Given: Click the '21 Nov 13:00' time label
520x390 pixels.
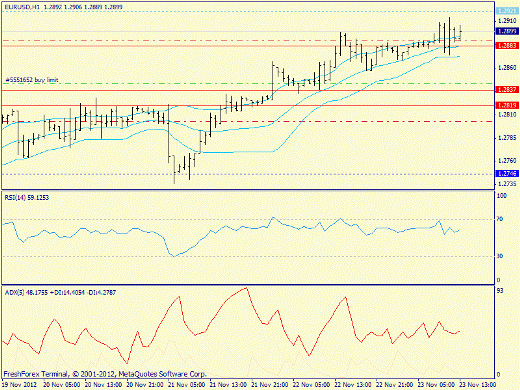Looking at the screenshot, I should pyautogui.click(x=228, y=384).
